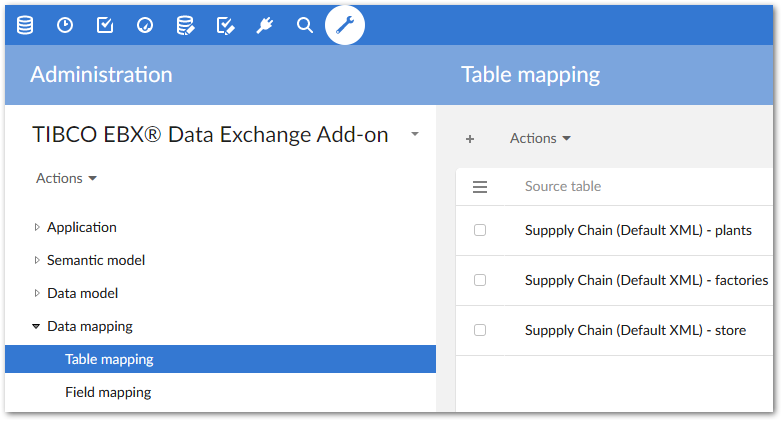Check the plants table mapping row
782x421 pixels.
pyautogui.click(x=480, y=230)
